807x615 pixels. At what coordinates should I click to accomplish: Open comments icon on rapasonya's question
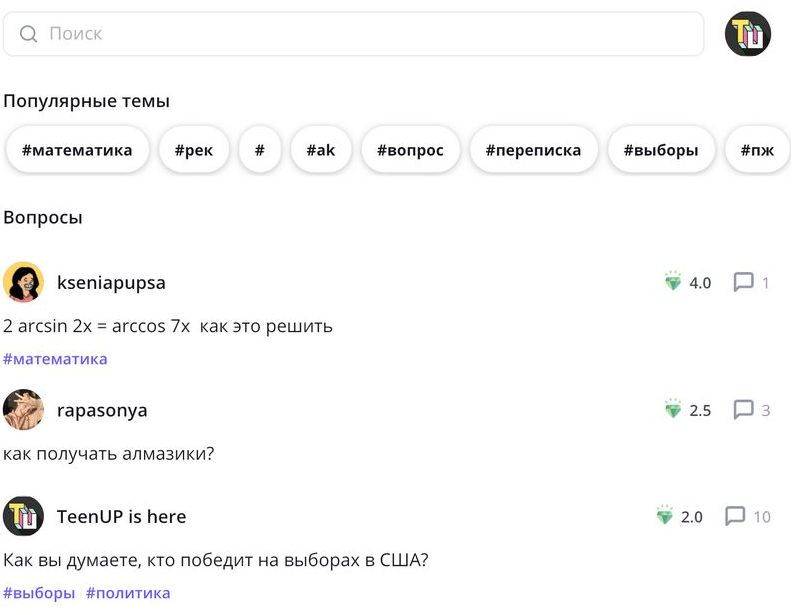(743, 410)
